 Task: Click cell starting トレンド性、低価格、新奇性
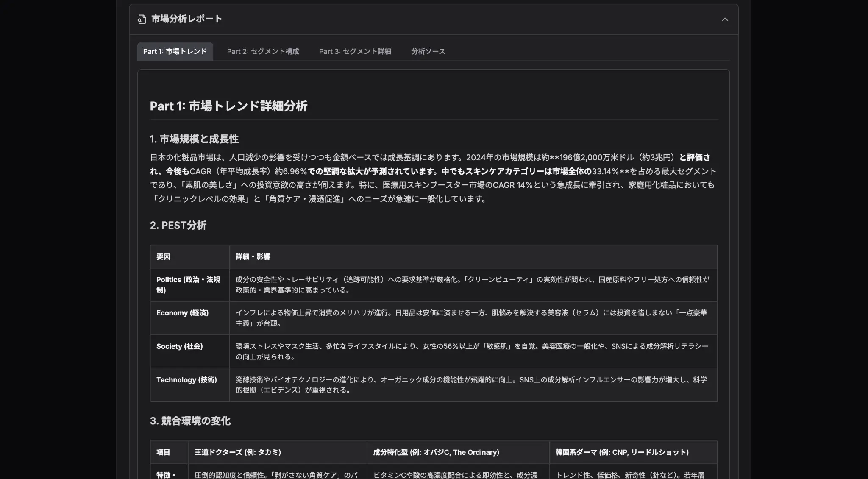pos(633,472)
